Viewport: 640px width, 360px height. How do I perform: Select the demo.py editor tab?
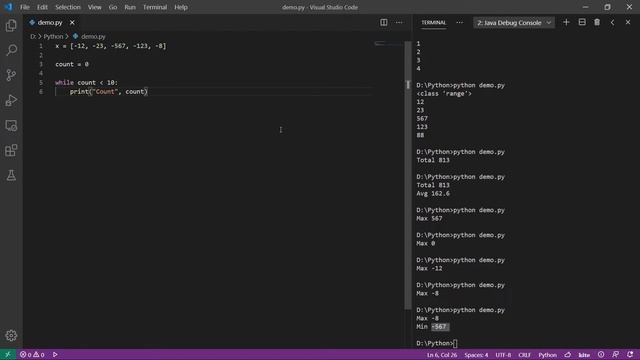pos(50,22)
